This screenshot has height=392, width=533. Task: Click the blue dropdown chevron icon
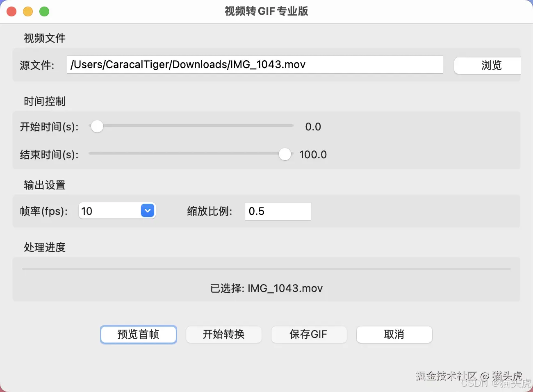[147, 210]
